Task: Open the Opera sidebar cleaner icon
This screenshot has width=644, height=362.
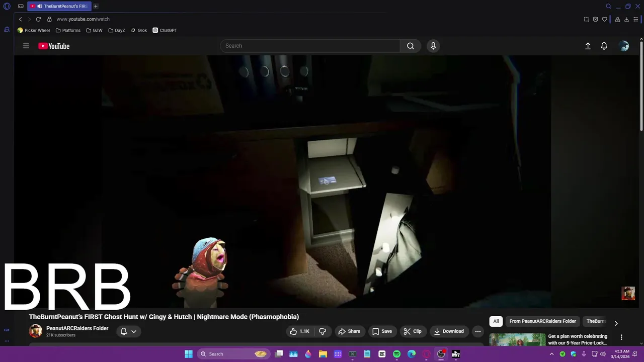Action: pyautogui.click(x=7, y=30)
